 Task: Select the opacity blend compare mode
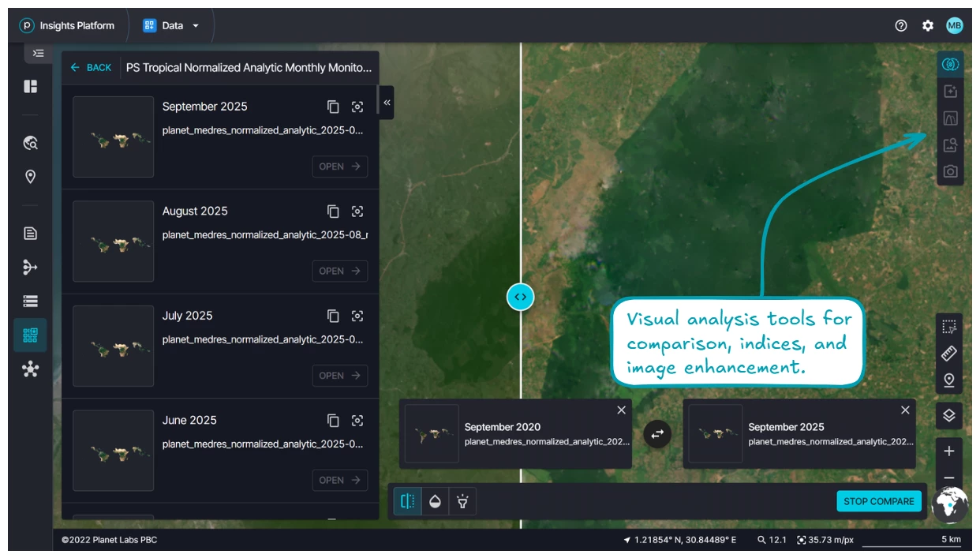point(435,501)
